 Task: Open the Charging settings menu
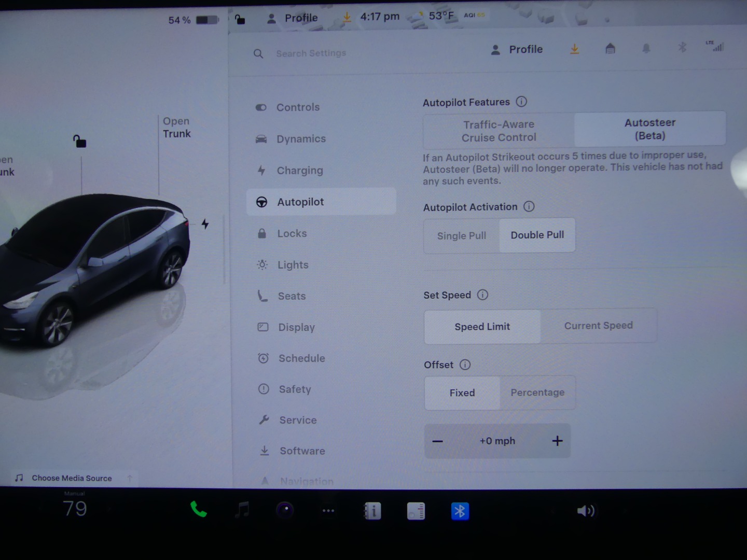299,171
